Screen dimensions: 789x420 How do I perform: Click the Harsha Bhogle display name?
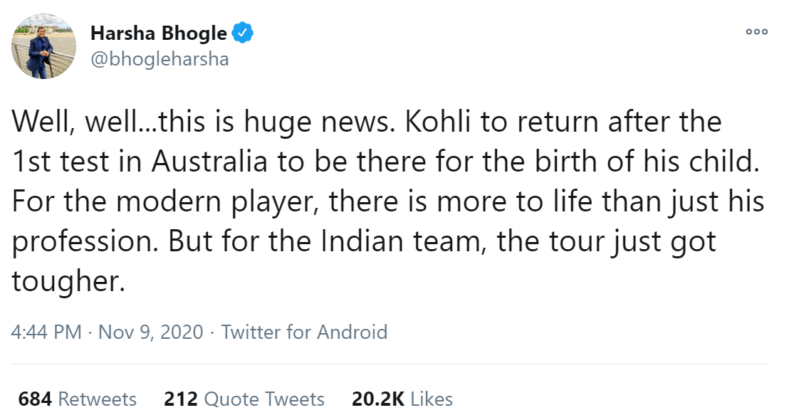click(159, 33)
